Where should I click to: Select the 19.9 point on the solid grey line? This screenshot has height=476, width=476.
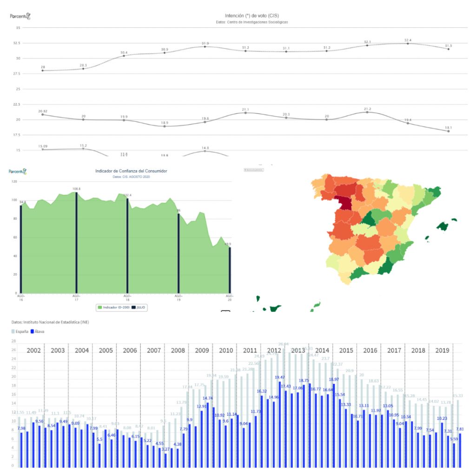click(x=124, y=120)
